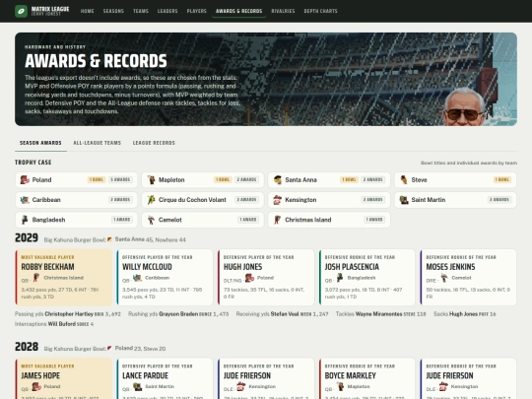Open Mapleton team name in Trophy Case
Image resolution: width=532 pixels, height=399 pixels.
click(x=171, y=180)
